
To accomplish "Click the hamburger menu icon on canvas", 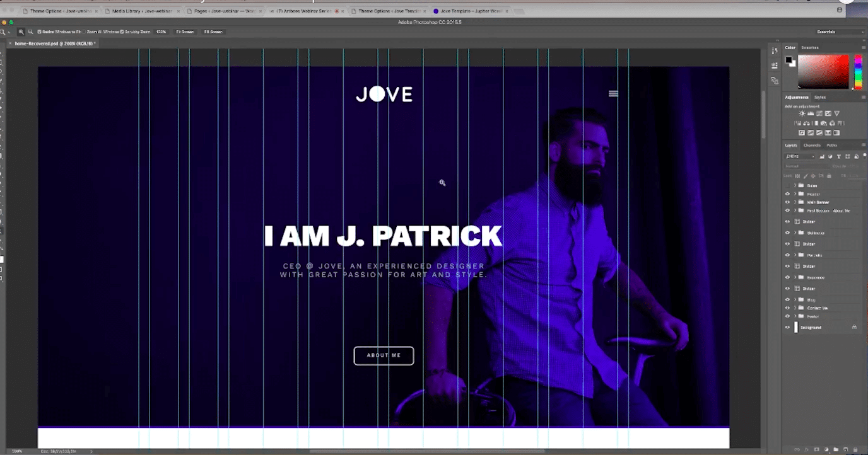I will coord(613,93).
